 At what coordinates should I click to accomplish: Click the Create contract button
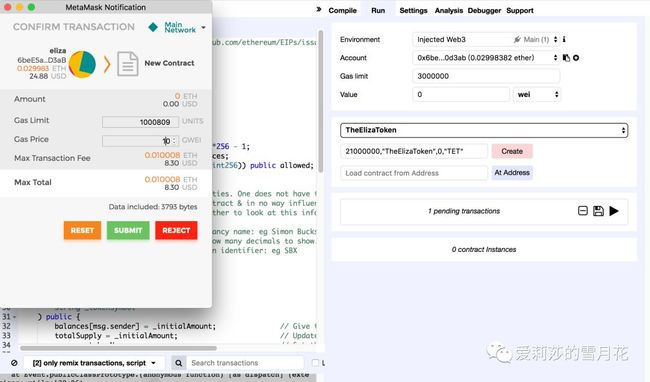pos(512,151)
